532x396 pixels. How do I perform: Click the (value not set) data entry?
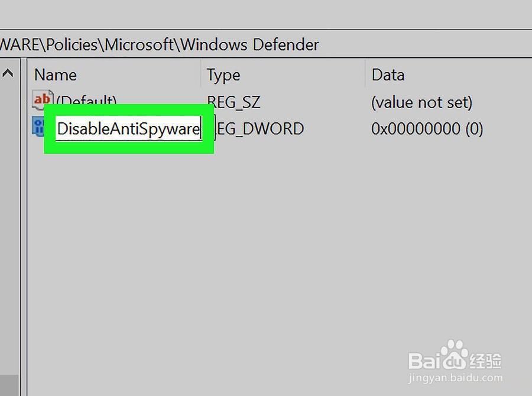(420, 102)
